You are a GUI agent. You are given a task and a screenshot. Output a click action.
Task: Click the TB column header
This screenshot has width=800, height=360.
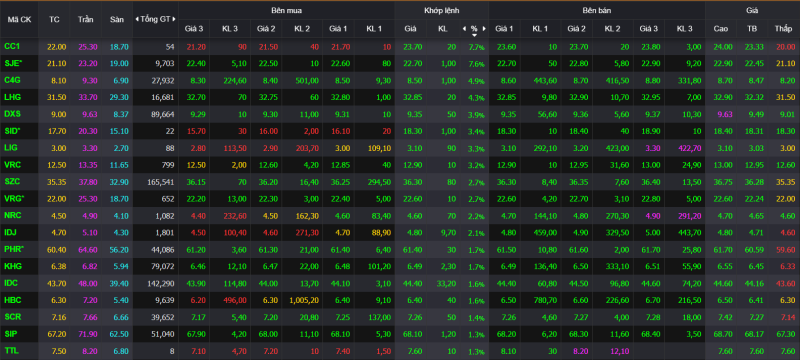click(x=752, y=29)
